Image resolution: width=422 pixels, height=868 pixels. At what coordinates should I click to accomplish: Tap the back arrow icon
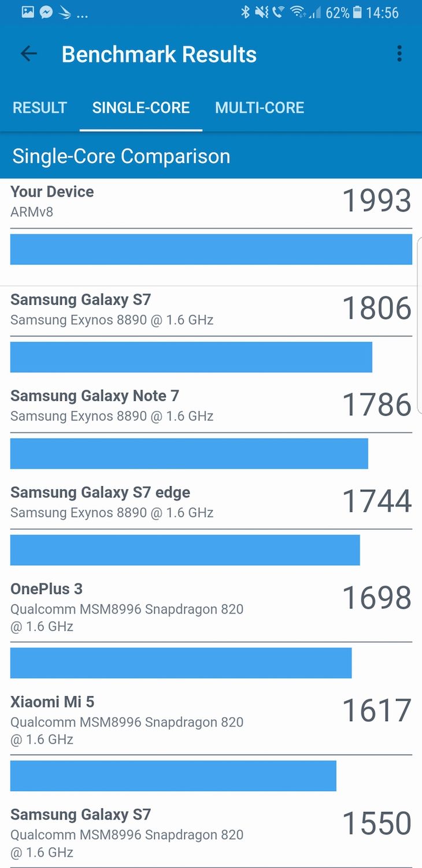coord(28,54)
